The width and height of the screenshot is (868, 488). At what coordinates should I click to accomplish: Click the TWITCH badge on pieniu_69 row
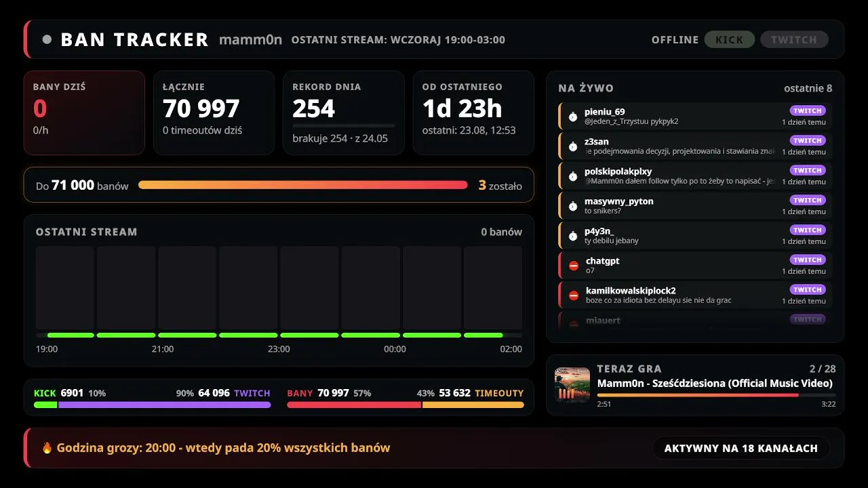click(x=808, y=110)
